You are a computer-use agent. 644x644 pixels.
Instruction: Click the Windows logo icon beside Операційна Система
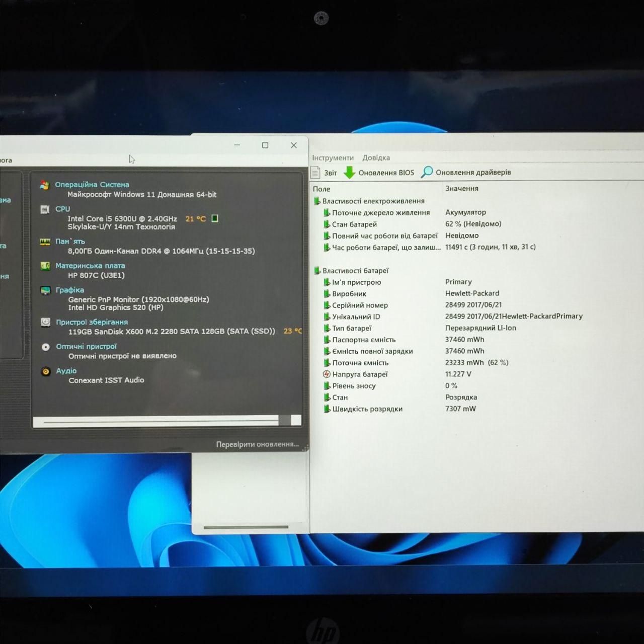45,185
